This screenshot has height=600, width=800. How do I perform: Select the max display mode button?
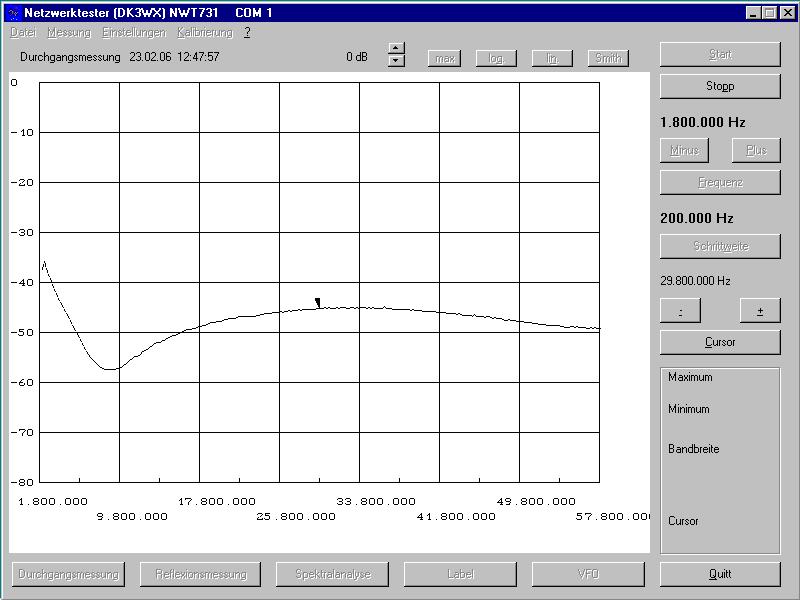pos(444,58)
